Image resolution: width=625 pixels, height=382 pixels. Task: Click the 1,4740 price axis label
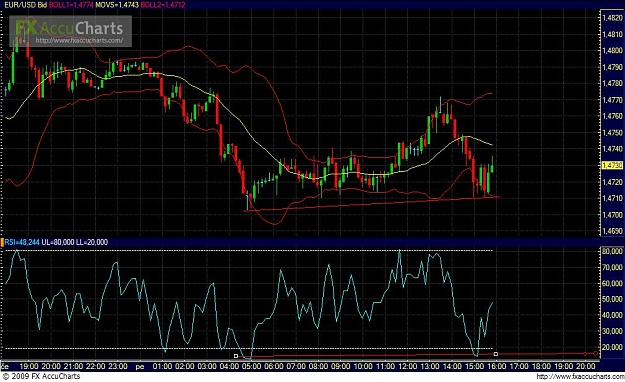click(x=612, y=149)
